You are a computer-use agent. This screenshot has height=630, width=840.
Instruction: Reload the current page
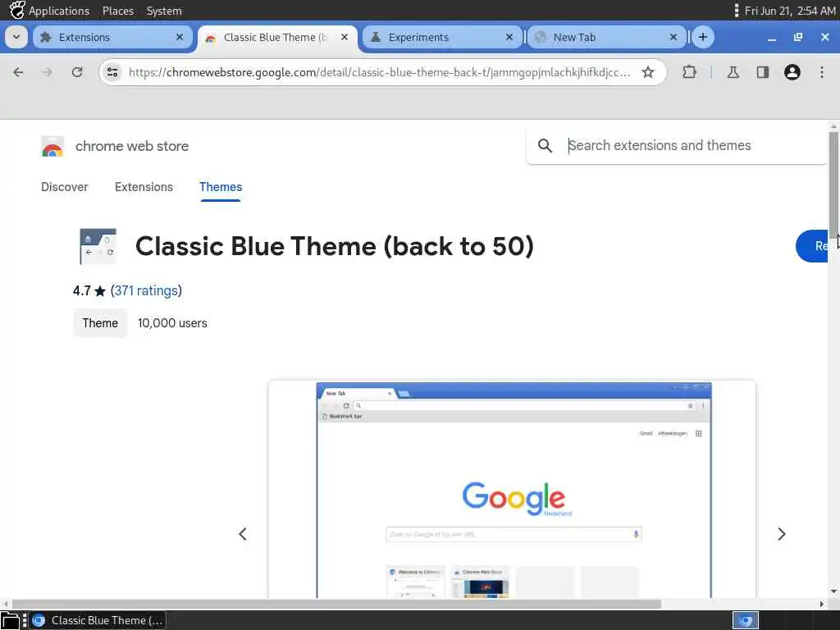click(x=77, y=72)
